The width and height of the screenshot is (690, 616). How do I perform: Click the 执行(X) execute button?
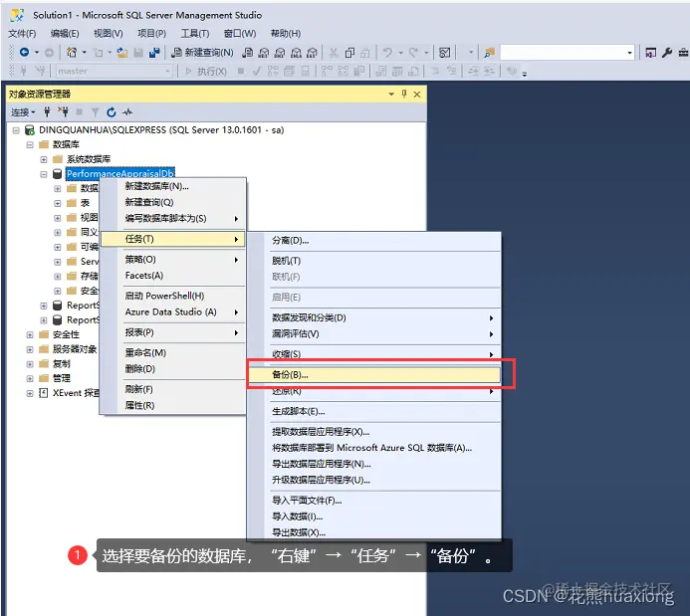click(206, 72)
